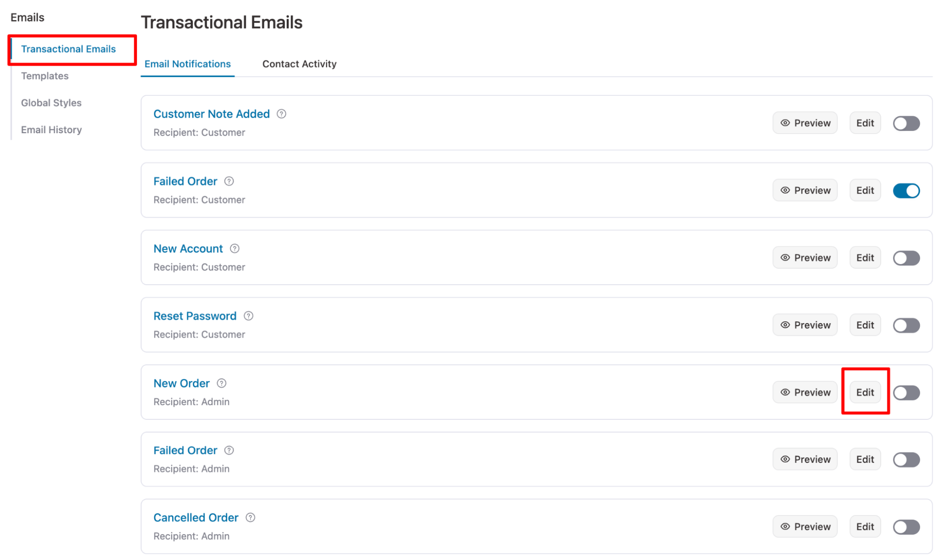Click help icon next to Customer Note Added
The image size is (938, 560).
(281, 114)
